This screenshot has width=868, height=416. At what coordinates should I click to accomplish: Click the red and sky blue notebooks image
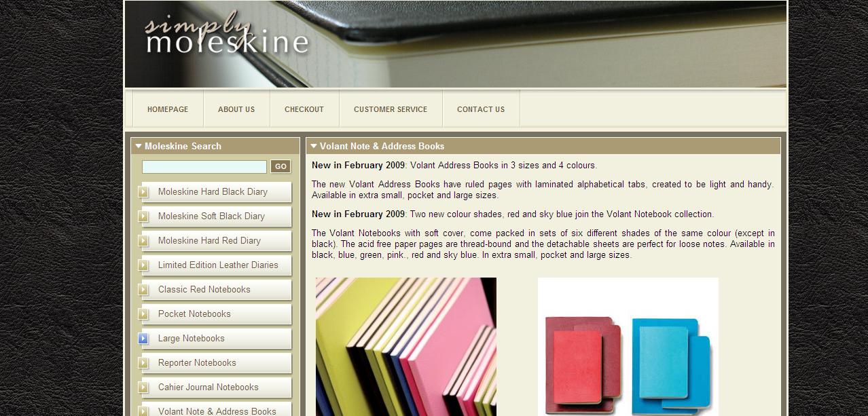coord(628,346)
